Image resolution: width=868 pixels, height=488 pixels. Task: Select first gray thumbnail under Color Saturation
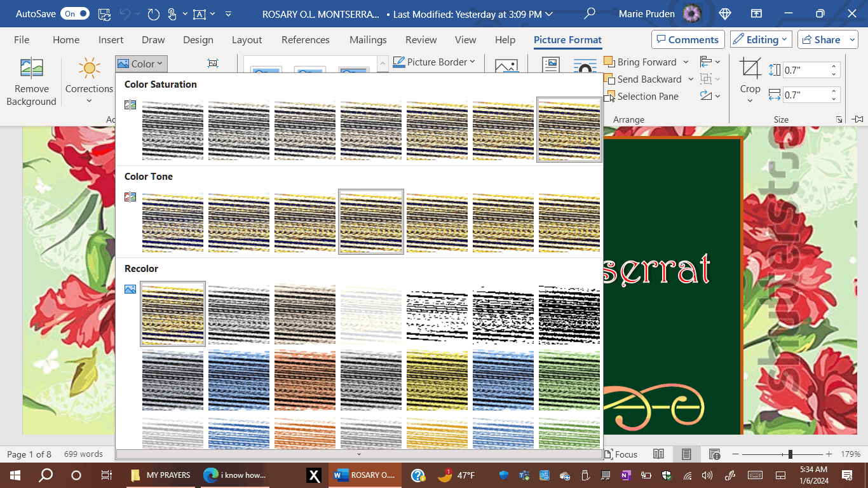(173, 130)
